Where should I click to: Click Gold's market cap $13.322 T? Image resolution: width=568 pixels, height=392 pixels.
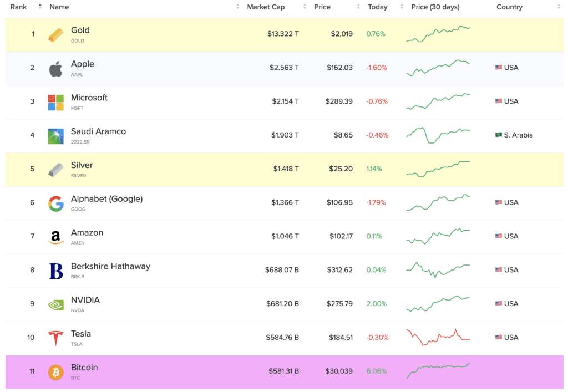pyautogui.click(x=283, y=34)
